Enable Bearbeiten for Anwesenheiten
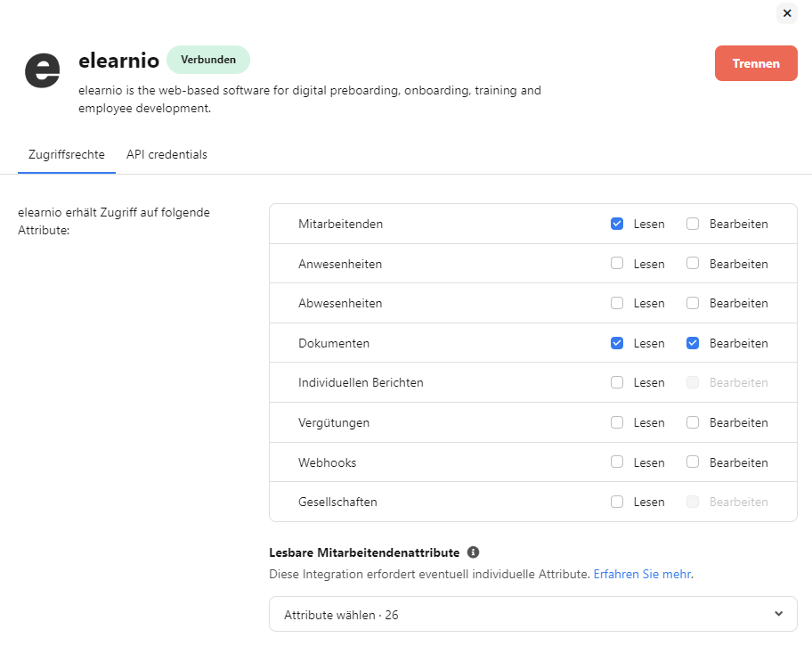This screenshot has width=812, height=654. (693, 263)
